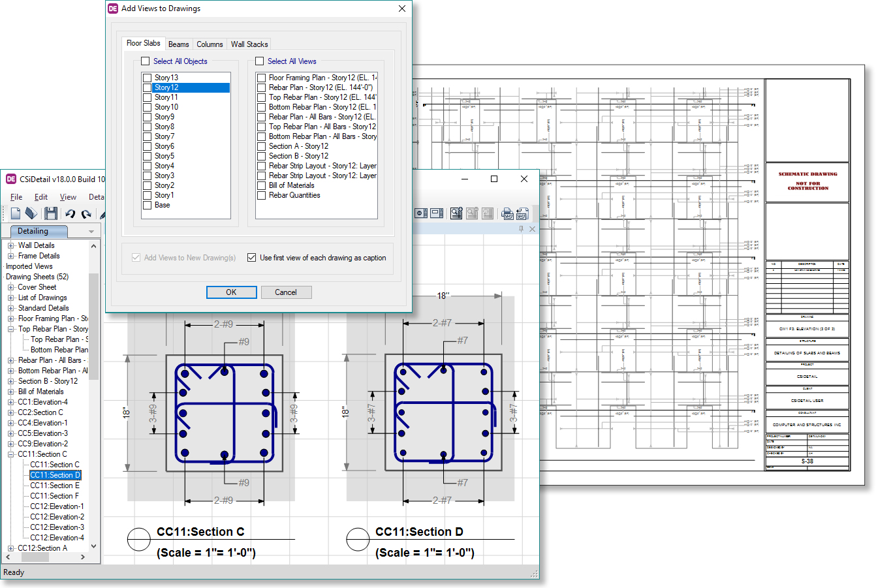Check the Select All Objects checkbox

click(146, 61)
